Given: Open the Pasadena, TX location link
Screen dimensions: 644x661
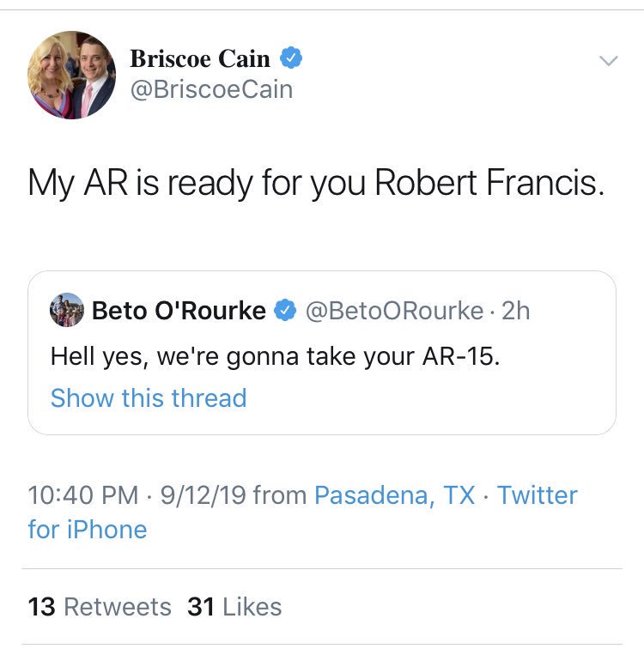Looking at the screenshot, I should pyautogui.click(x=395, y=495).
